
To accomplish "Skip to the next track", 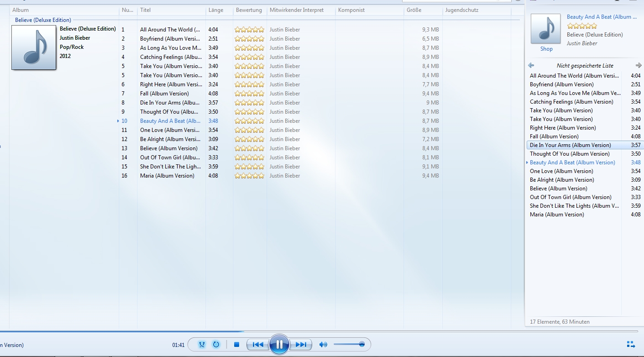I will click(301, 345).
